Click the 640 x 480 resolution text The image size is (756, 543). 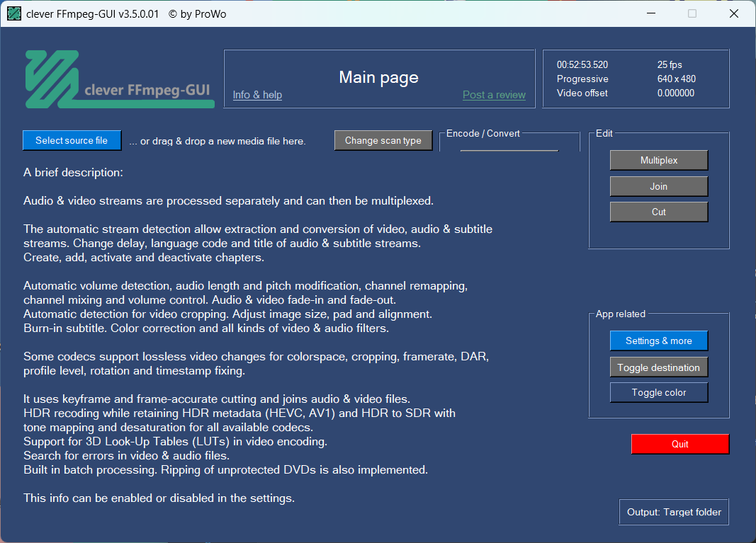(x=676, y=79)
